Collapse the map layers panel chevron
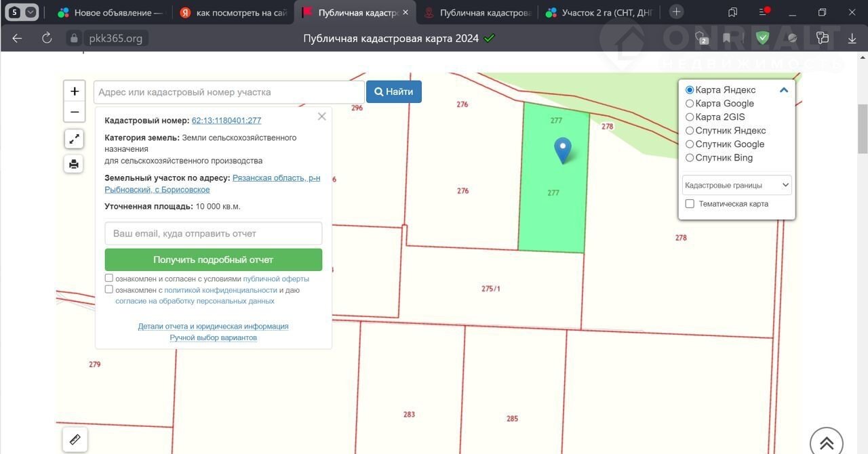 tap(784, 90)
